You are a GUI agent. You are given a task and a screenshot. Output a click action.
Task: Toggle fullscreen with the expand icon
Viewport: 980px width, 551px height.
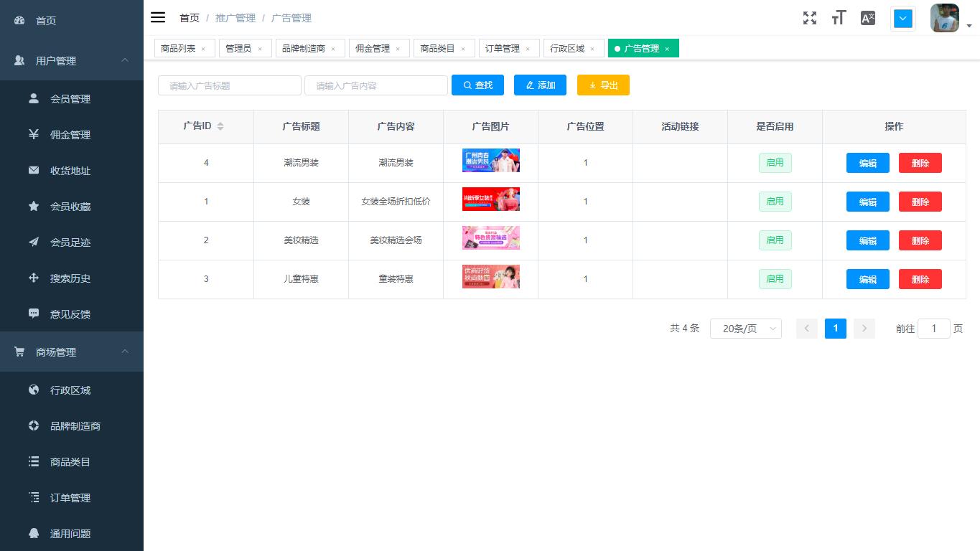(x=810, y=18)
